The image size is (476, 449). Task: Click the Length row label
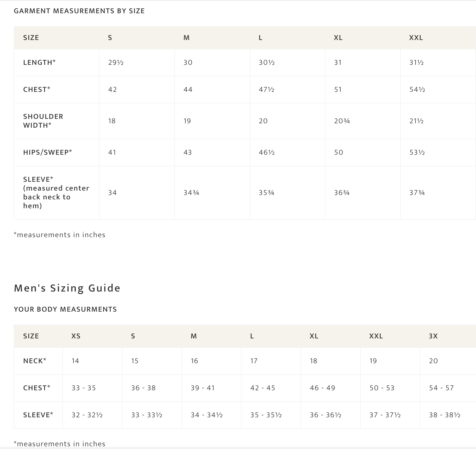tap(39, 62)
